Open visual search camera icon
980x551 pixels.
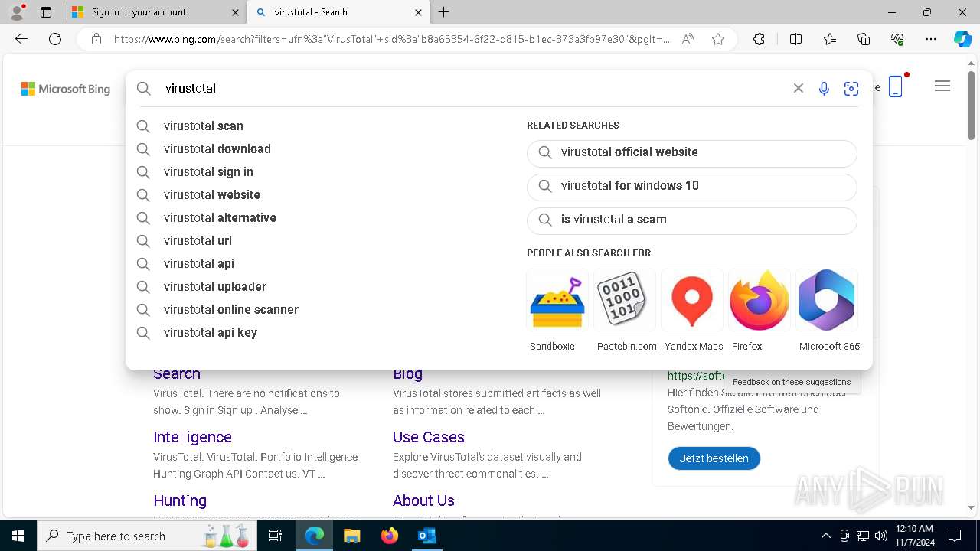[x=851, y=89]
